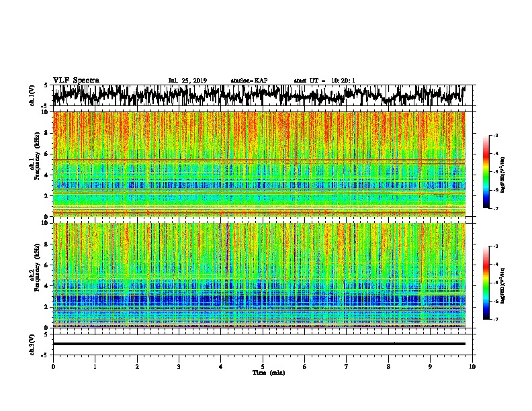Click the upper ch.1 color scale bar
The image size is (532, 411).
[x=486, y=172]
